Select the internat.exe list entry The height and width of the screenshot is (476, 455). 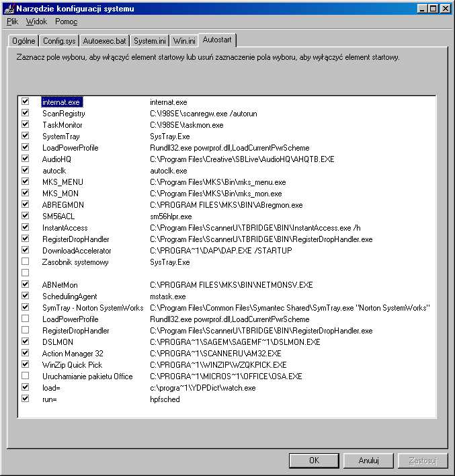click(62, 102)
